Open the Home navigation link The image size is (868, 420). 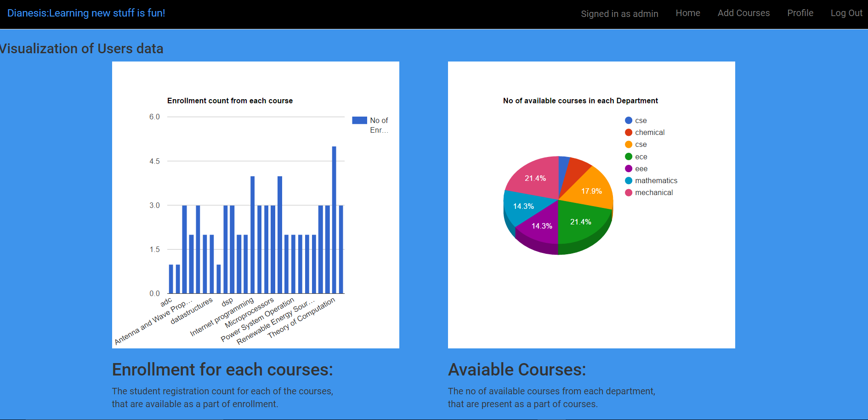pyautogui.click(x=688, y=13)
